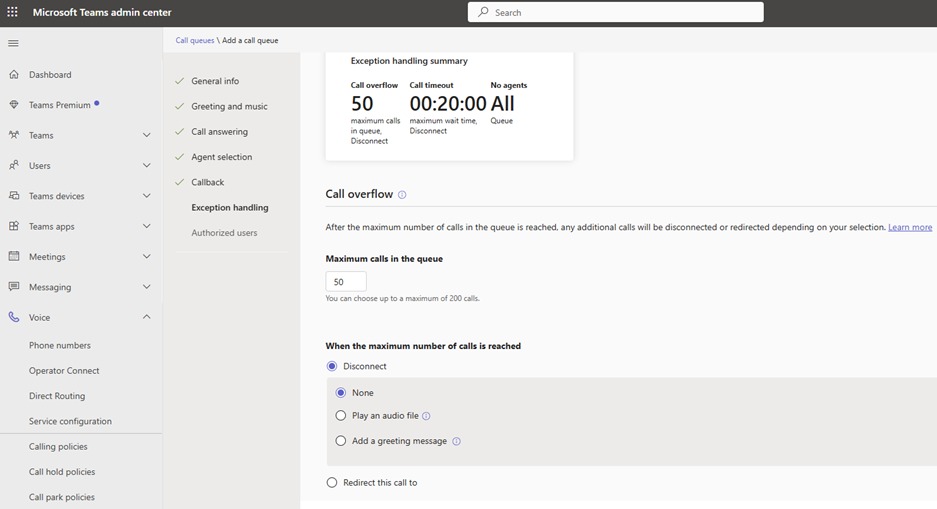The height and width of the screenshot is (509, 937).
Task: Open Dashboard via its home icon
Action: coord(14,75)
